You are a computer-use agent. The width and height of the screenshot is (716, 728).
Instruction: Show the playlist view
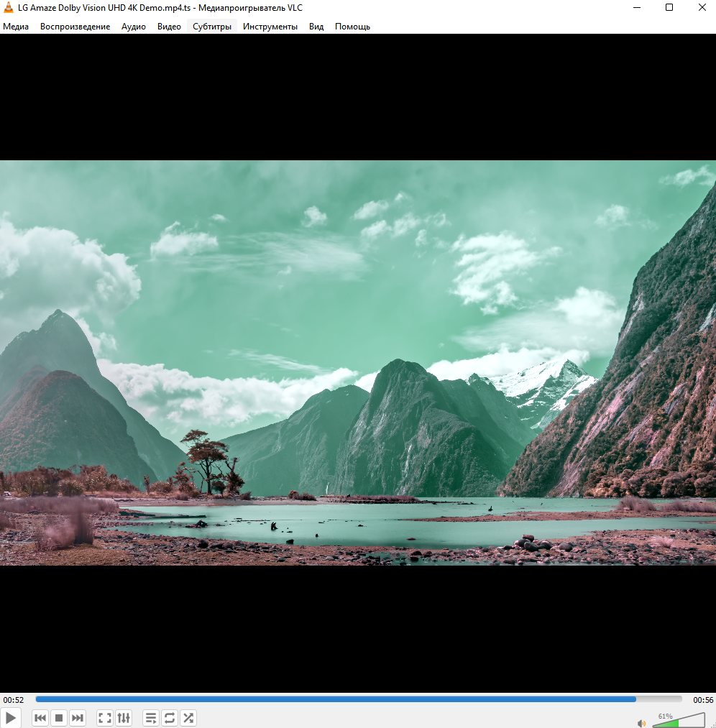[151, 718]
